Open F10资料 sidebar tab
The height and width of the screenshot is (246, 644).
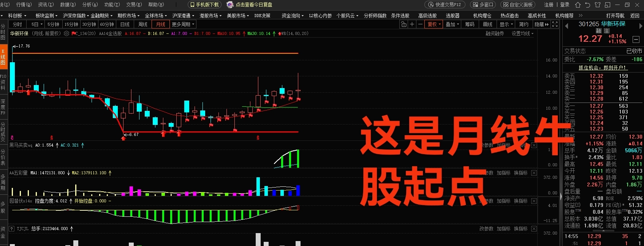[x=3, y=82]
